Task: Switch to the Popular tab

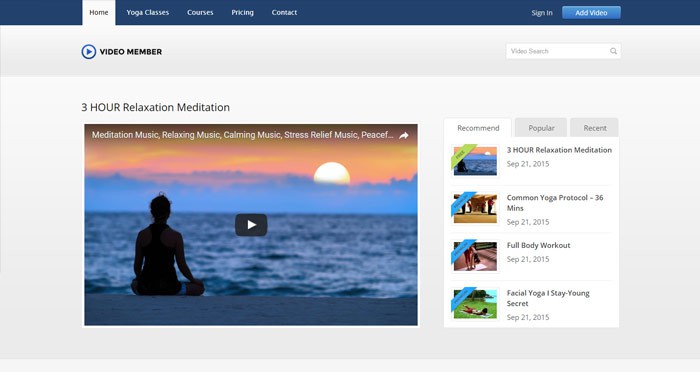Action: tap(541, 128)
